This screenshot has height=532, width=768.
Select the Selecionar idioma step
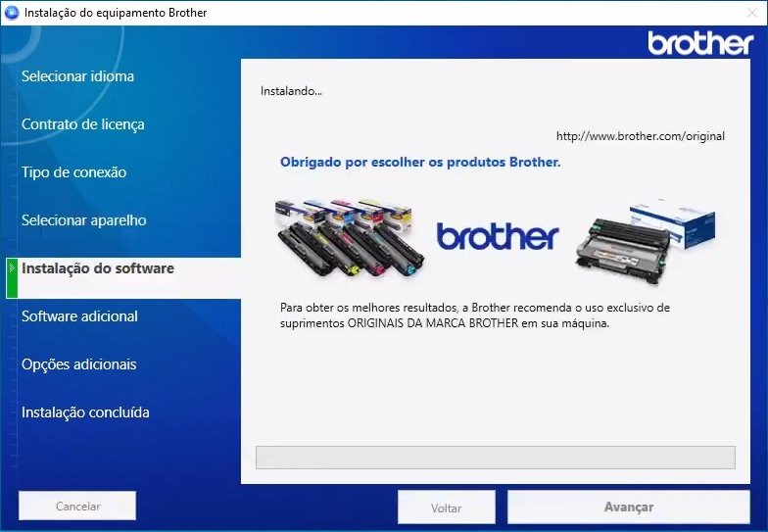pos(77,76)
